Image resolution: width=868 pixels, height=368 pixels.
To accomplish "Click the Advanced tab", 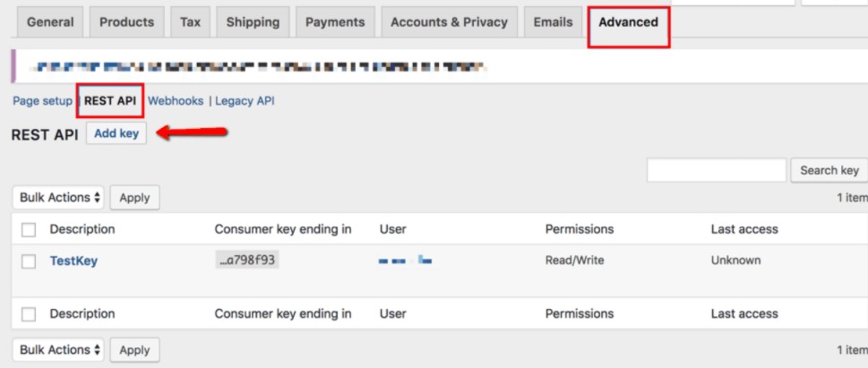I will 628,22.
